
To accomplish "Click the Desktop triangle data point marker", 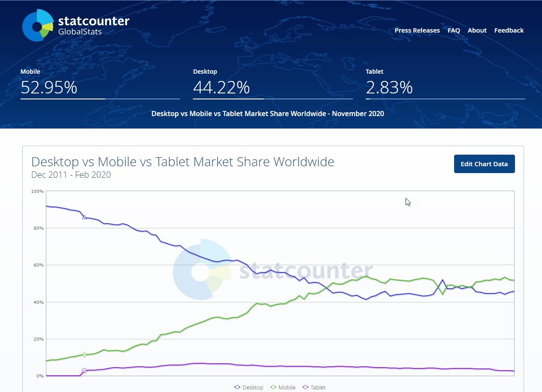I will 84,217.
